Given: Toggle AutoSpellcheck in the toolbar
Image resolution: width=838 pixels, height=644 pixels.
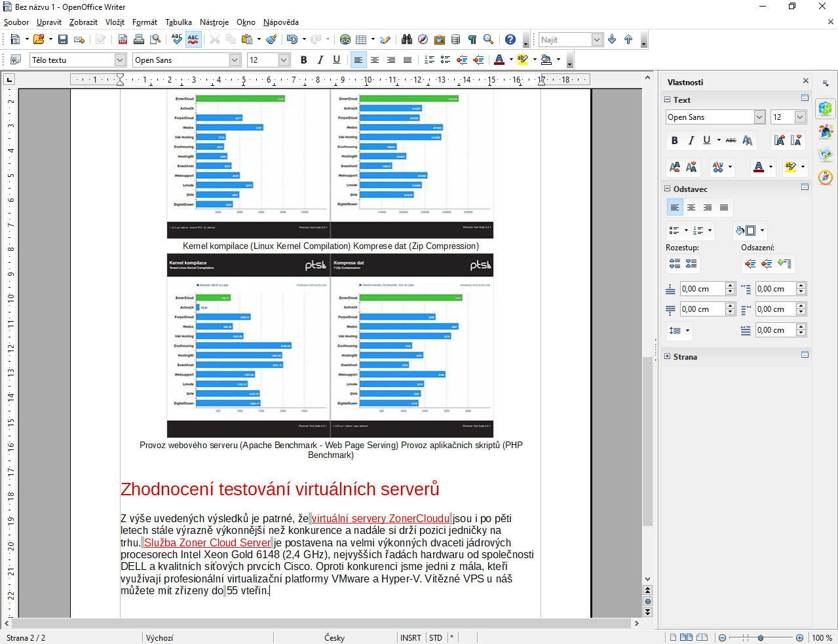Looking at the screenshot, I should 193,40.
